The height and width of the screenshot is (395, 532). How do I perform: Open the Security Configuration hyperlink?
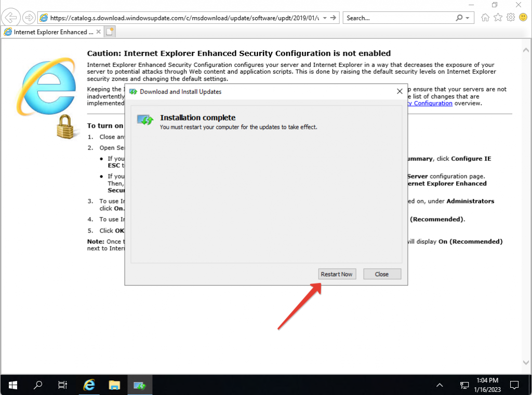pyautogui.click(x=429, y=103)
